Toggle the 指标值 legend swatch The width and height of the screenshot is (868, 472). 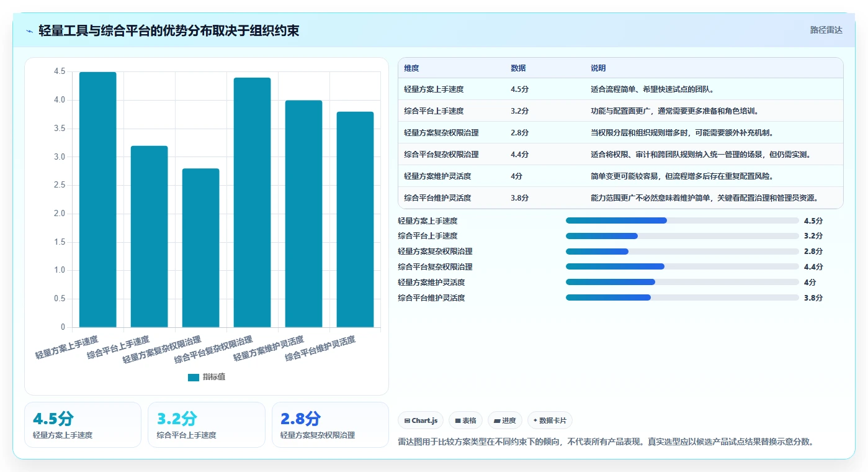194,377
